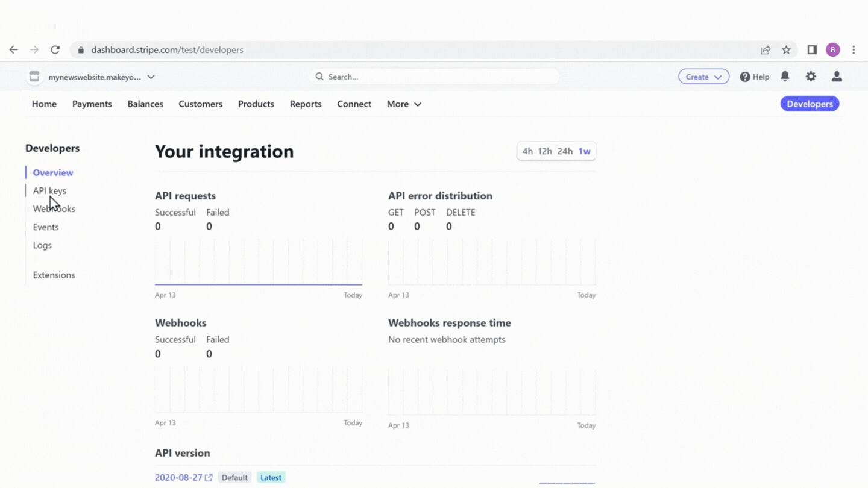Reload the page with the refresh icon
This screenshot has width=868, height=488.
point(55,50)
